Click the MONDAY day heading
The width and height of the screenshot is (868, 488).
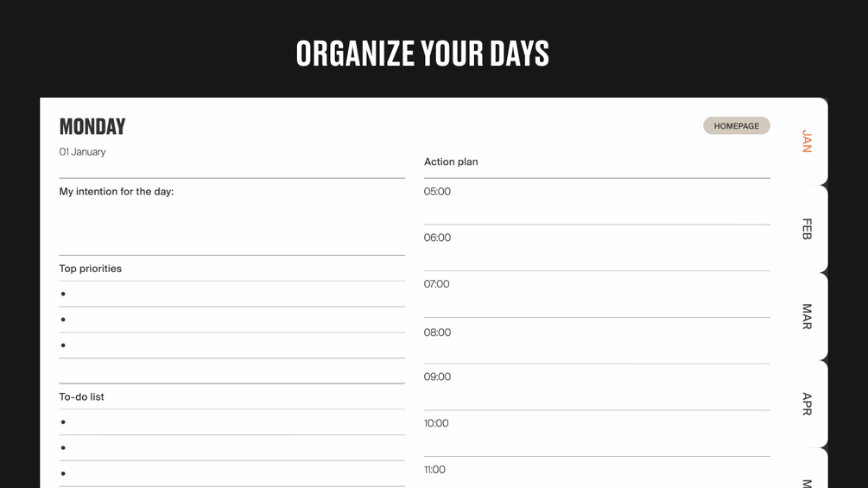(92, 127)
